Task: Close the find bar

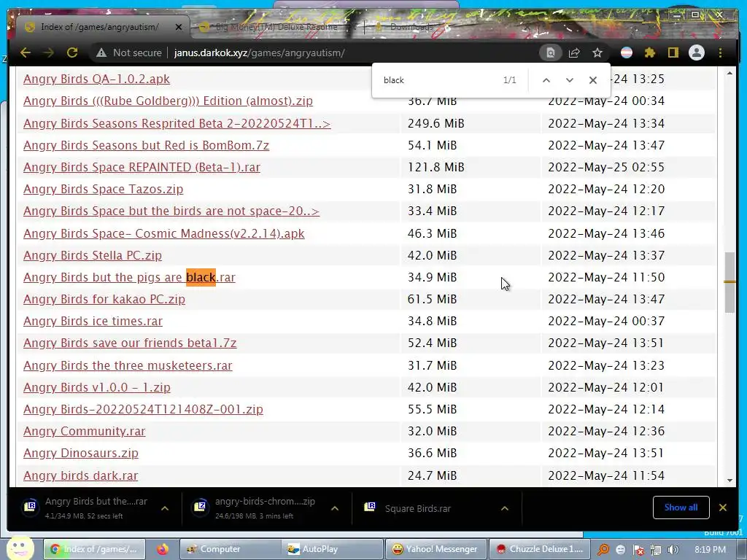Action: [x=592, y=80]
